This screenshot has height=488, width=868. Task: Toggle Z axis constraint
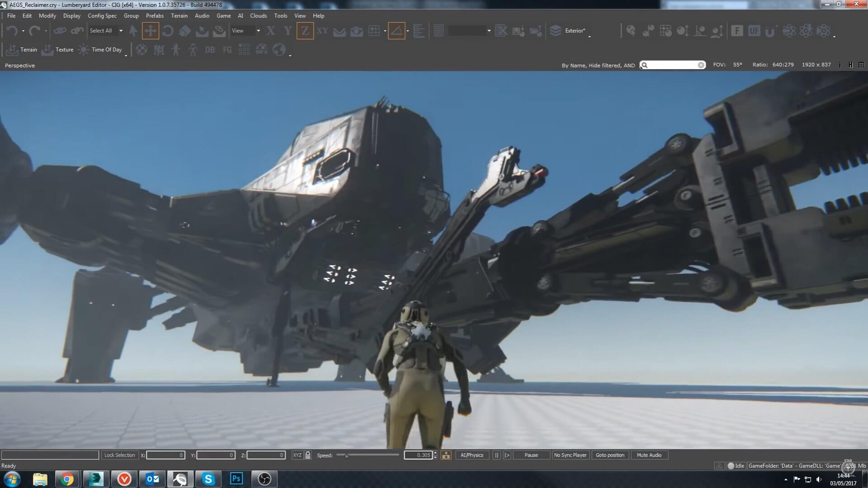[x=305, y=31]
